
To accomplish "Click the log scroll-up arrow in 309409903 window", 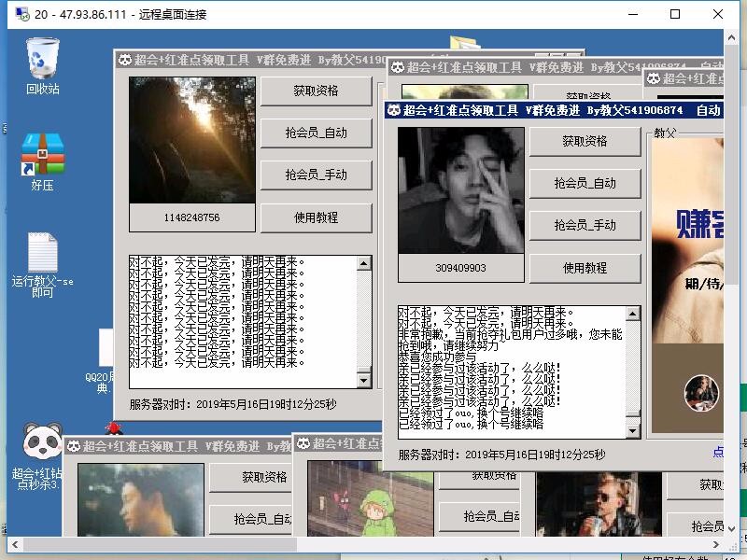I will (633, 314).
